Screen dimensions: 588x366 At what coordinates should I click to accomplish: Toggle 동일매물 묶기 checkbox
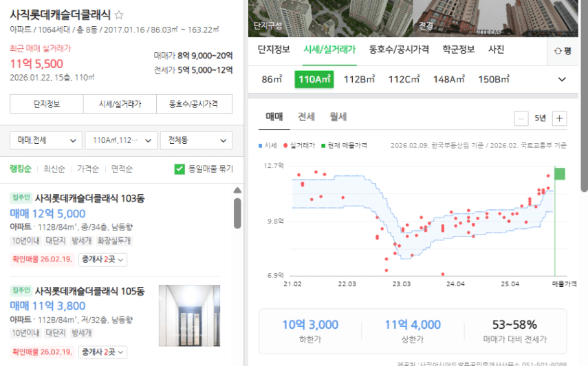[x=179, y=169]
